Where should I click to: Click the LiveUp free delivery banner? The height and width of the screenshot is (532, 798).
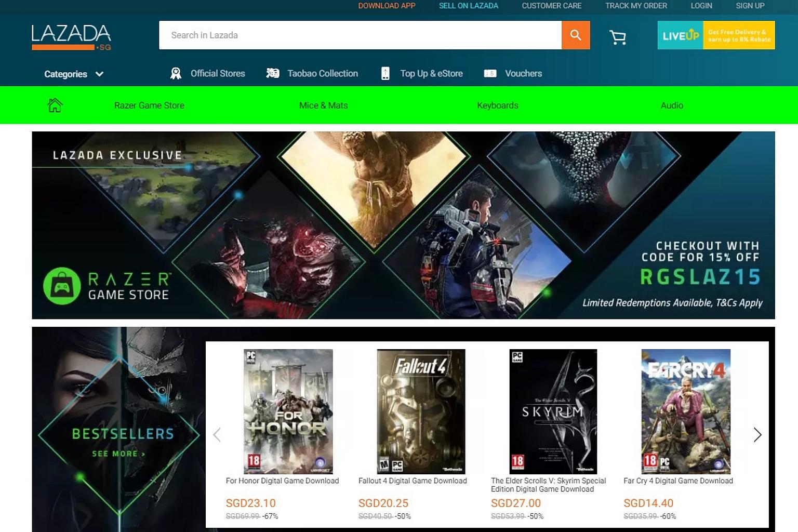pyautogui.click(x=716, y=35)
